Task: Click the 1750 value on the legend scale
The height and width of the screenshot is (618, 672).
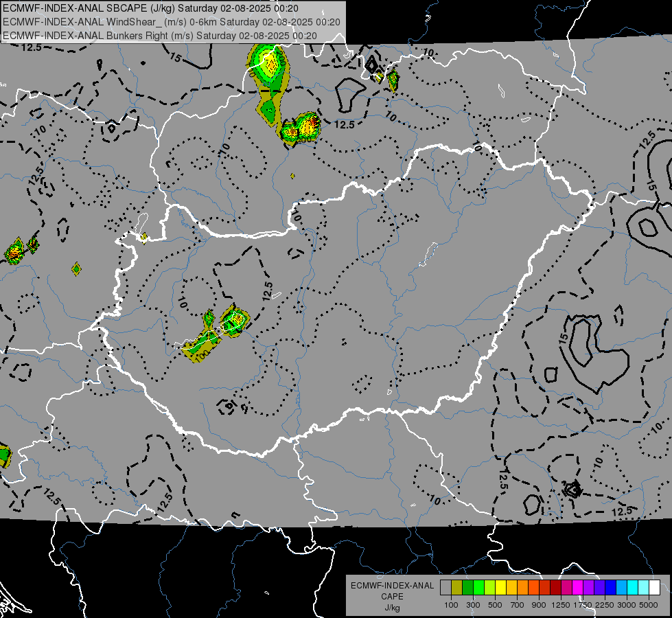Action: point(583,605)
